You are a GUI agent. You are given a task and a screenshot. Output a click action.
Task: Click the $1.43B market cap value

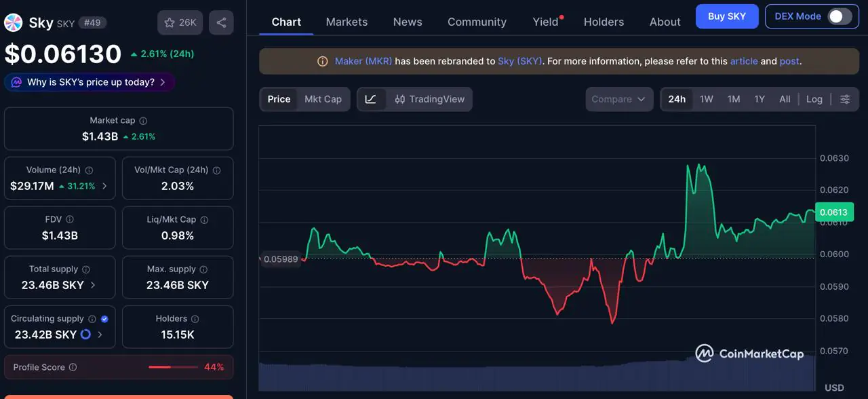click(100, 136)
